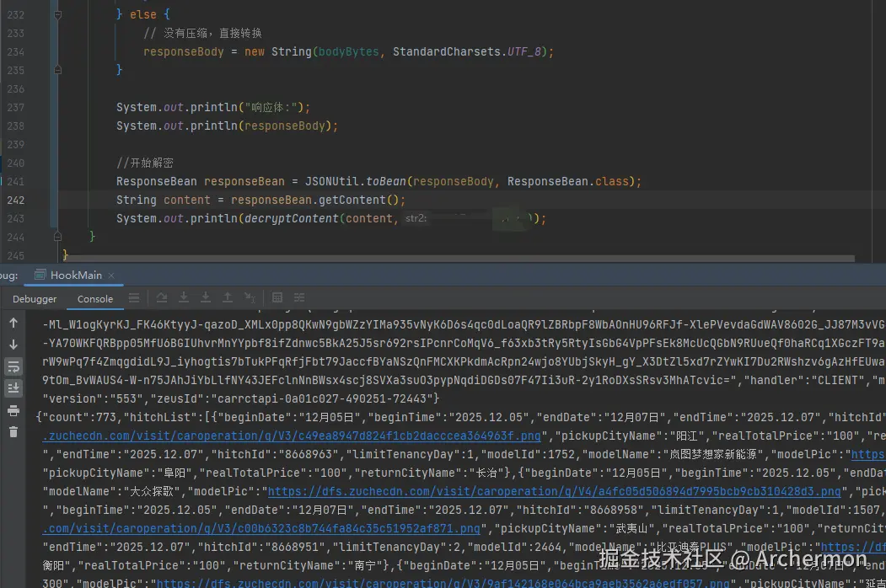This screenshot has height=588, width=886.
Task: Toggle scroll to end of console
Action: (x=13, y=388)
